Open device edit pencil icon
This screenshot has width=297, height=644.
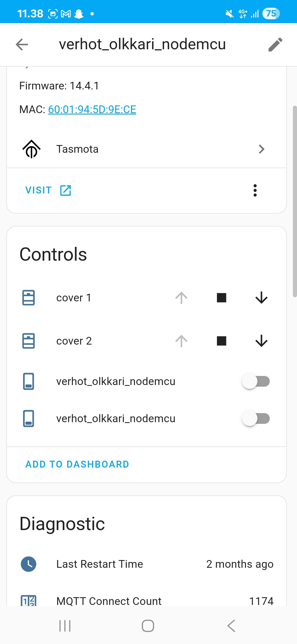point(275,45)
